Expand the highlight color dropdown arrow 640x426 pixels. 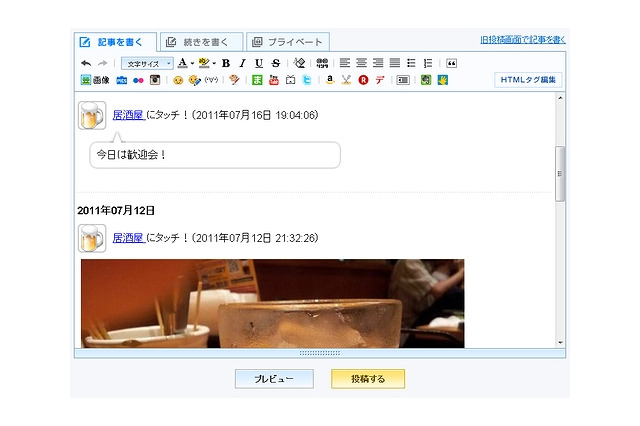(x=214, y=63)
